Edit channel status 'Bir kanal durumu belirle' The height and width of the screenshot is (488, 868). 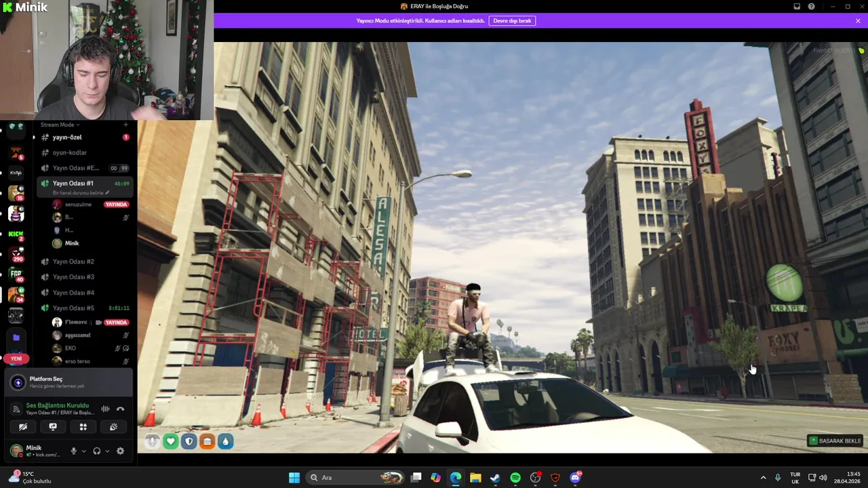click(x=81, y=192)
